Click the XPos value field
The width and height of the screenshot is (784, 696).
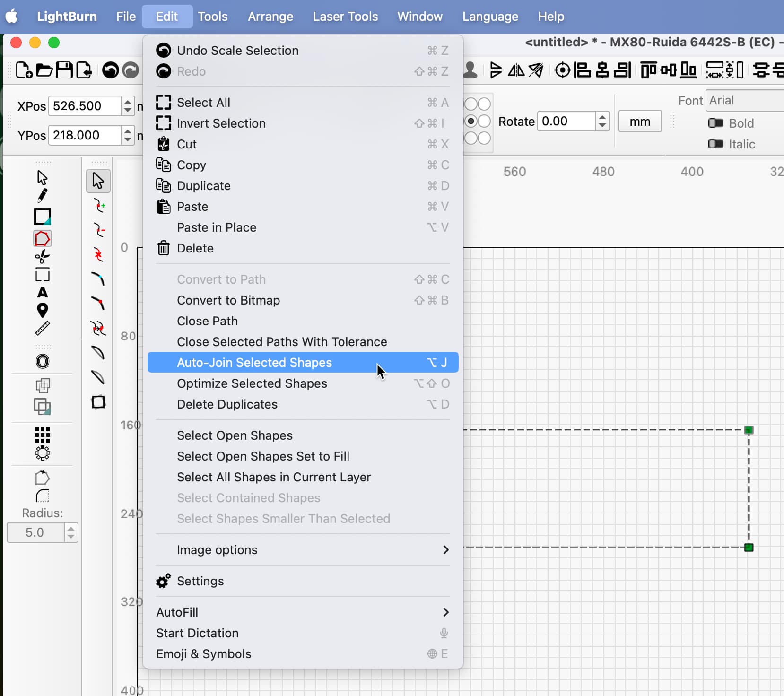pyautogui.click(x=85, y=106)
